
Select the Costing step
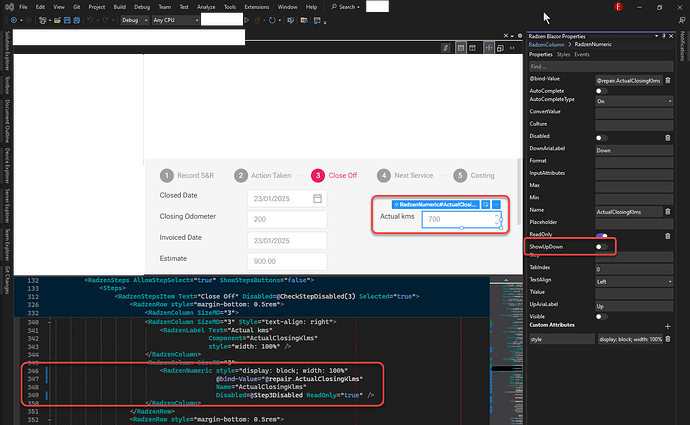coord(474,176)
